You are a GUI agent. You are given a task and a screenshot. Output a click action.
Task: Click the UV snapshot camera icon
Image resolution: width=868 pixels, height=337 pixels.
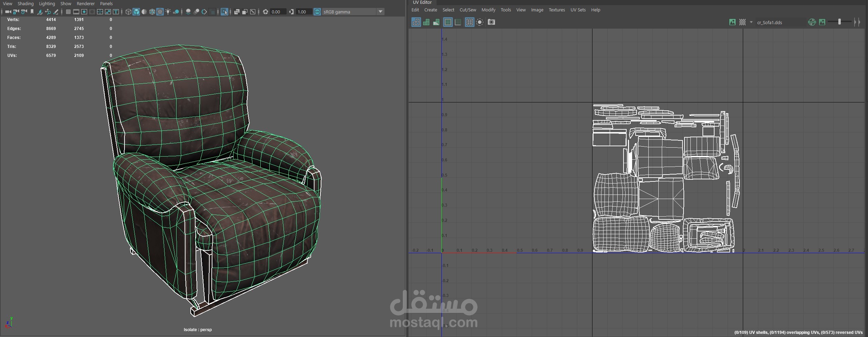(x=491, y=22)
